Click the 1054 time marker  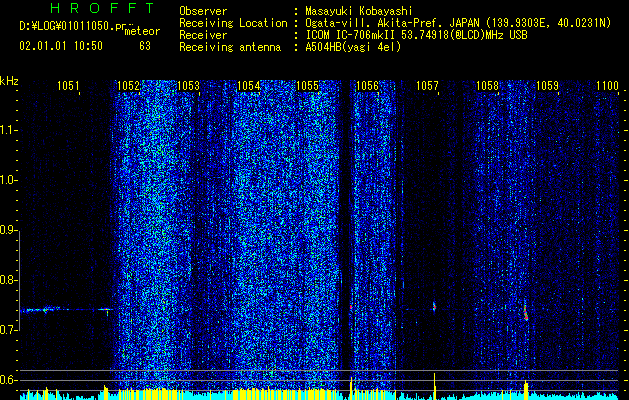(x=248, y=85)
